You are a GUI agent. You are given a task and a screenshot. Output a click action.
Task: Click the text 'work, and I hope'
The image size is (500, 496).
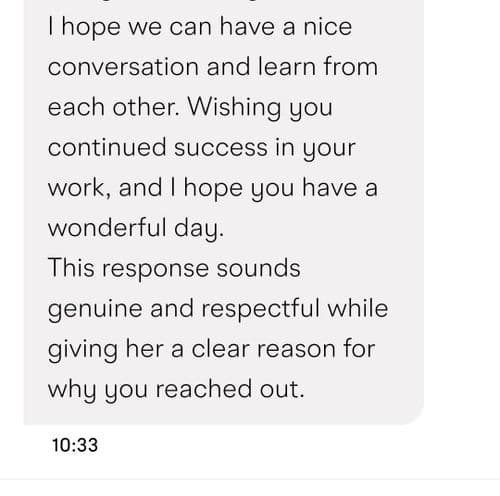(145, 189)
